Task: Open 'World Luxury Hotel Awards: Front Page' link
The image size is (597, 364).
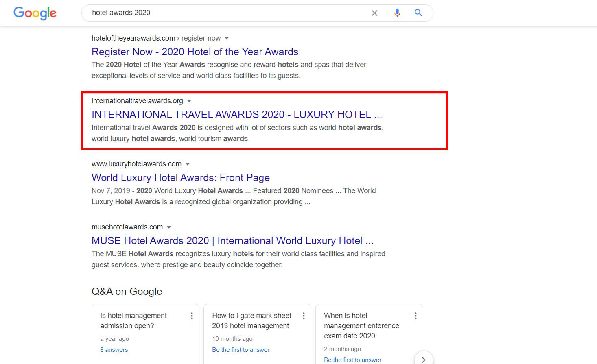Action: [180, 178]
